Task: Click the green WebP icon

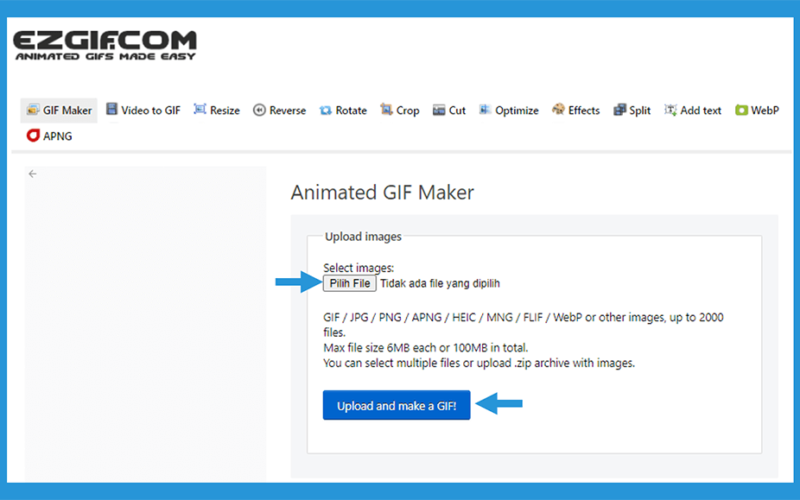Action: pyautogui.click(x=741, y=110)
